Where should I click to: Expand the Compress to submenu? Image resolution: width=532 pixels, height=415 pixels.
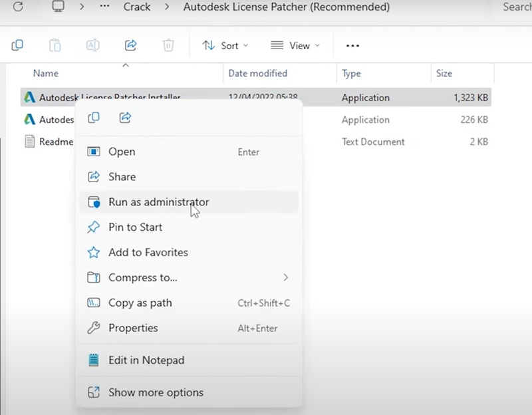tap(144, 277)
